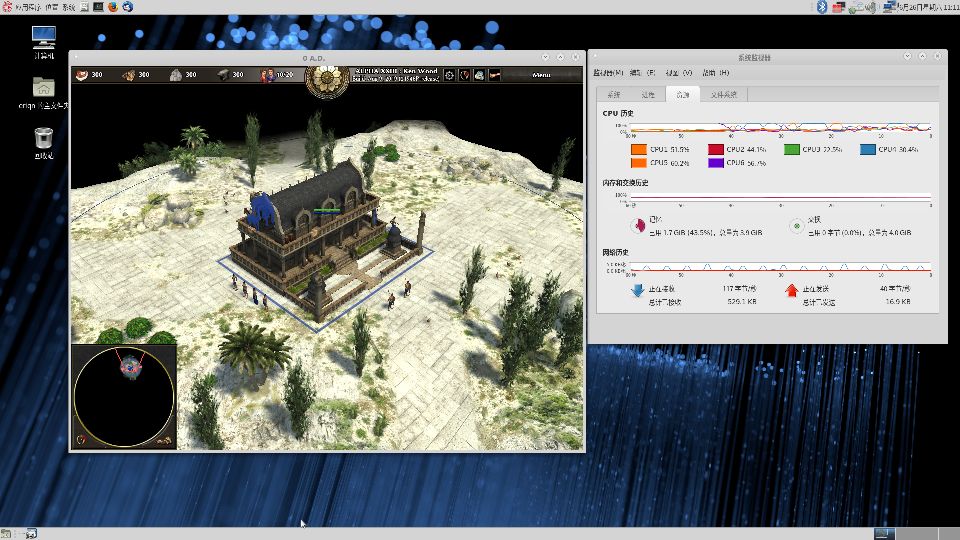Open the diplomacy shield icon in 0 A.D.
Image resolution: width=960 pixels, height=540 pixels.
click(x=465, y=75)
